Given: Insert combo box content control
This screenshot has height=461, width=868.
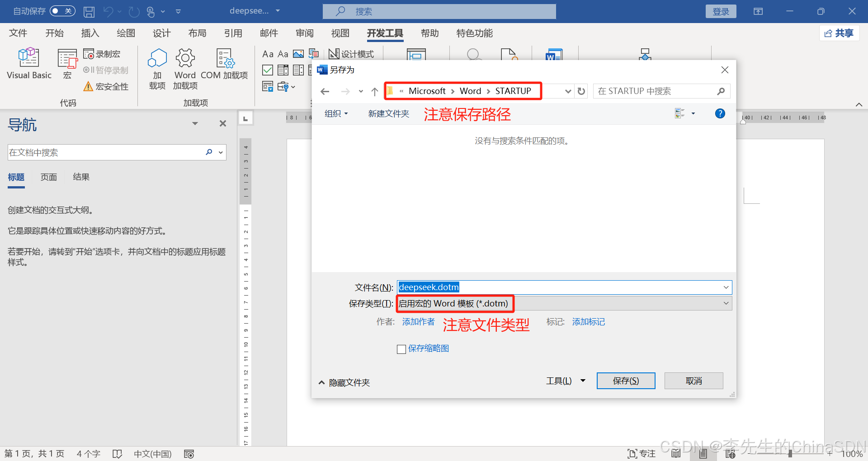Looking at the screenshot, I should [x=283, y=70].
